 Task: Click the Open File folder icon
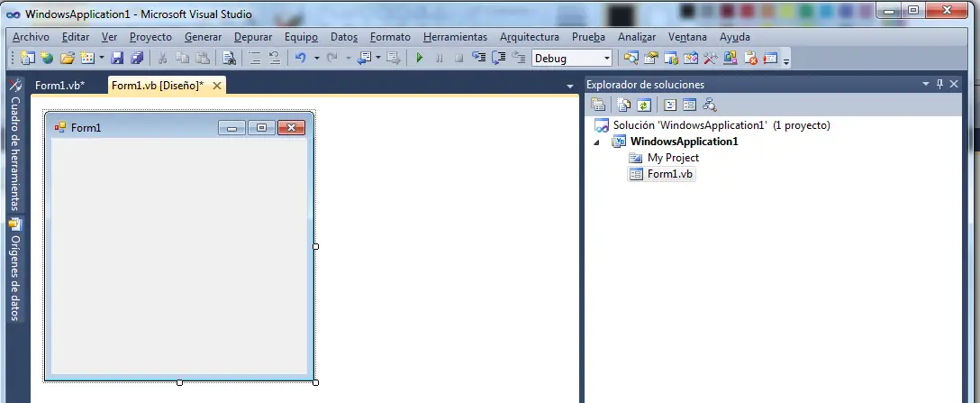point(67,59)
